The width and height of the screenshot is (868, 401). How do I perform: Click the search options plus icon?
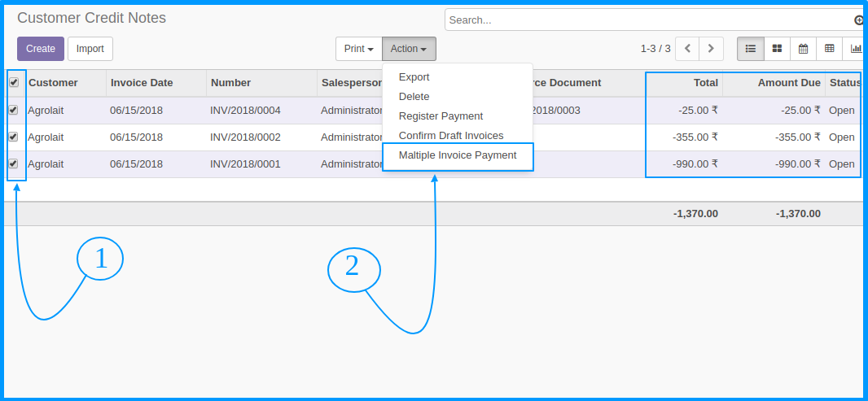[858, 20]
